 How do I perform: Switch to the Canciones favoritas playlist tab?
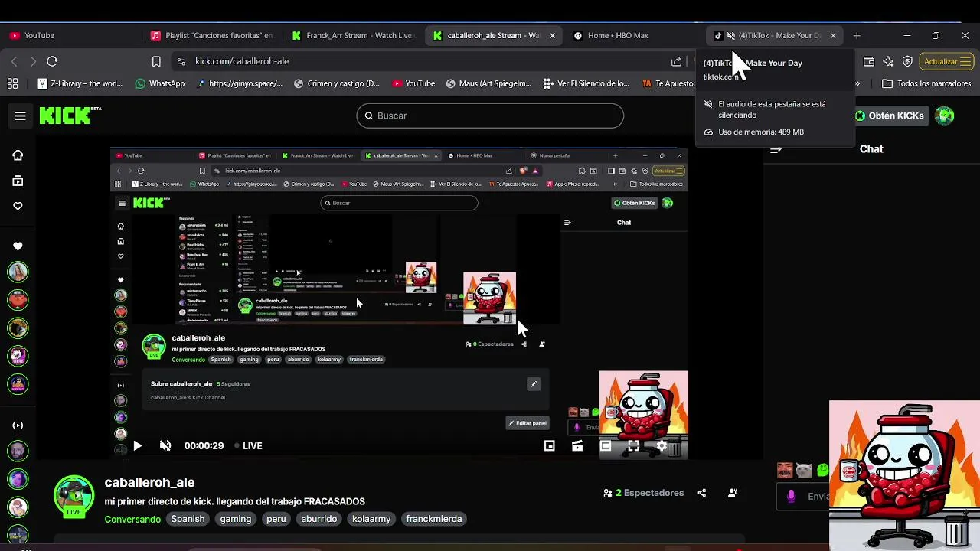[x=211, y=35]
